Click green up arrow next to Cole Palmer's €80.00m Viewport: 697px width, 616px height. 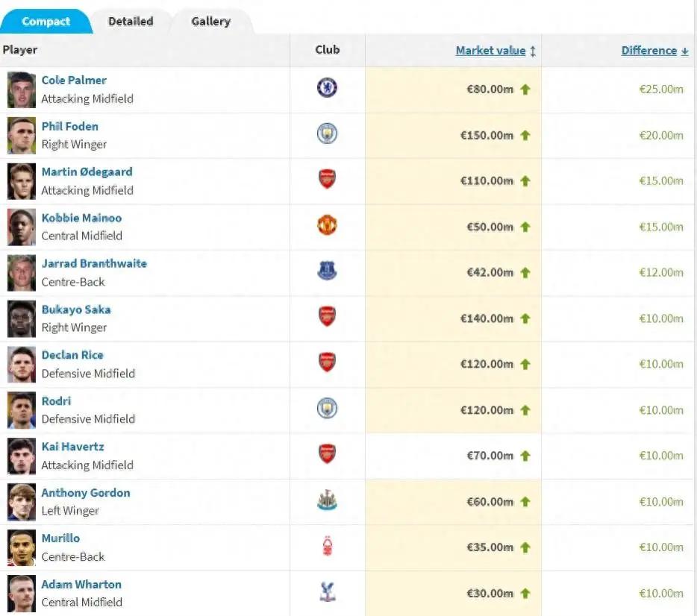[x=525, y=89]
